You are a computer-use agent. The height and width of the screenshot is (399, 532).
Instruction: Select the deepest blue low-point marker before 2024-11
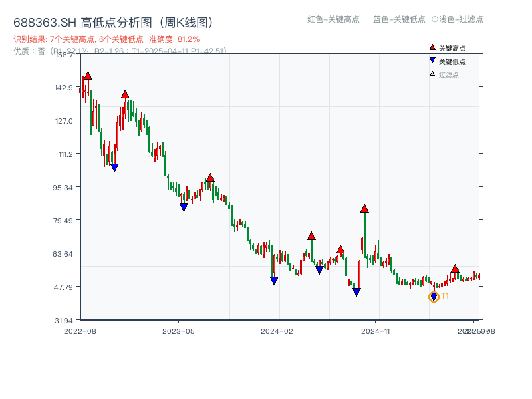pos(356,291)
